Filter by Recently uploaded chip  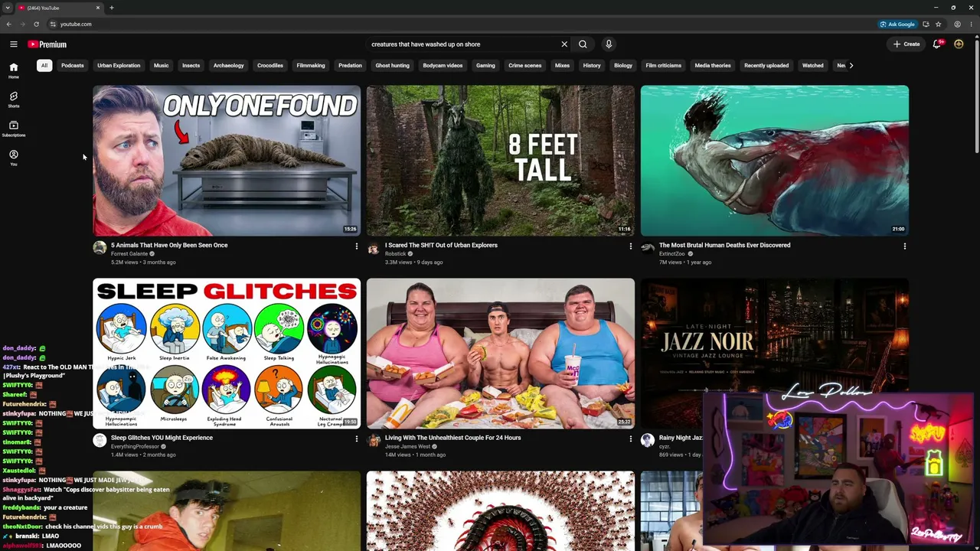tap(766, 65)
